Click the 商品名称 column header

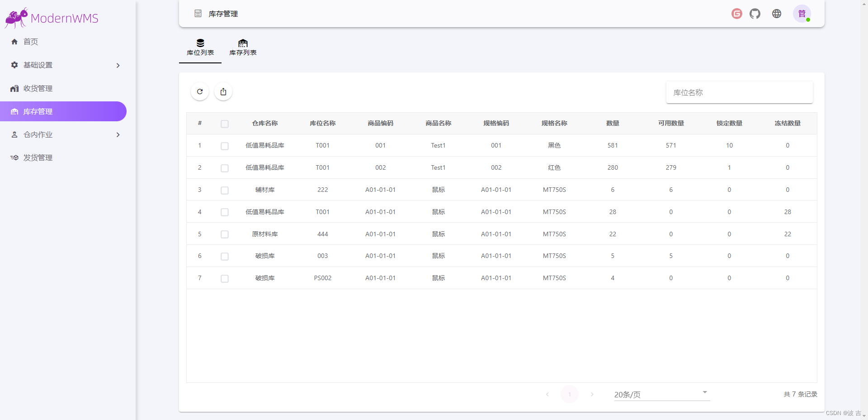coord(439,123)
